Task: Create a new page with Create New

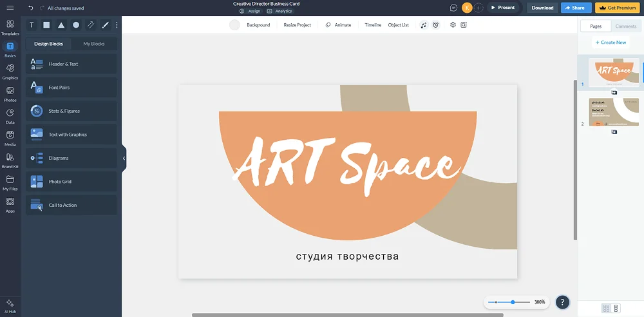Action: point(611,43)
